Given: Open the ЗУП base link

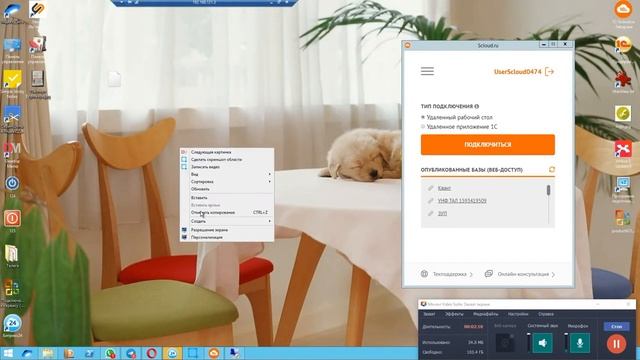Looking at the screenshot, I should pos(442,213).
